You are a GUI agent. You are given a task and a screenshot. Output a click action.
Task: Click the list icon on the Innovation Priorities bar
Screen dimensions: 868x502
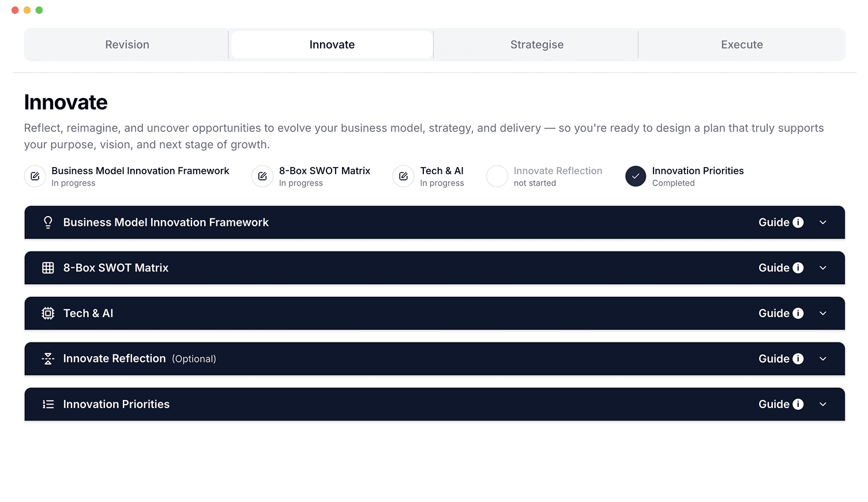coord(48,404)
